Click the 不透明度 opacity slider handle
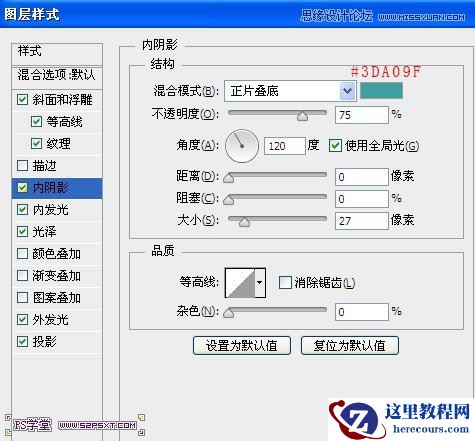The image size is (475, 441). 302,116
